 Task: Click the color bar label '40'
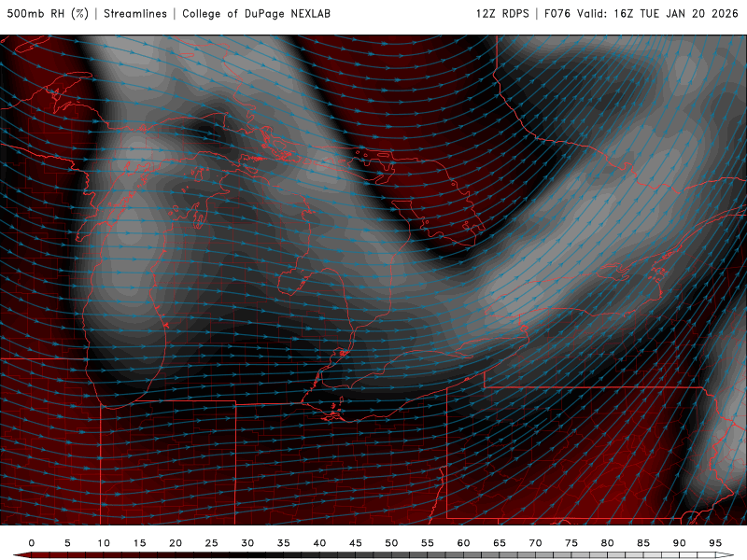pos(319,543)
